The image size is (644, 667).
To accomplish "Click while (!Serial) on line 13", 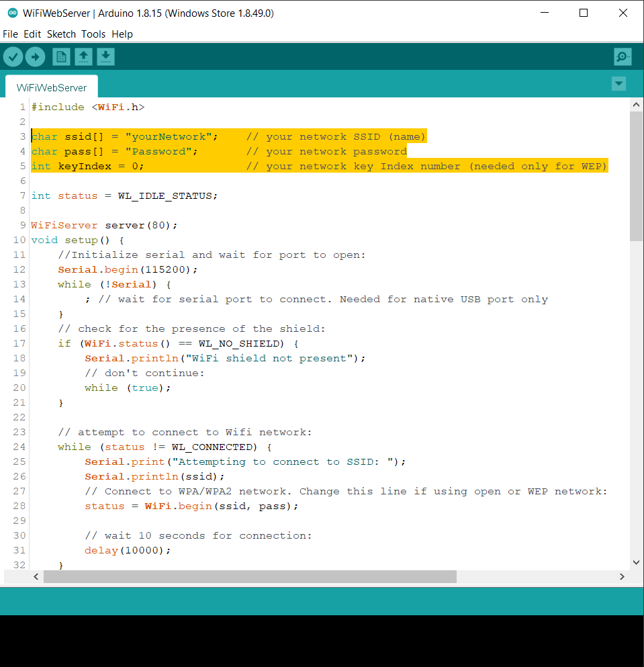I will pos(107,285).
